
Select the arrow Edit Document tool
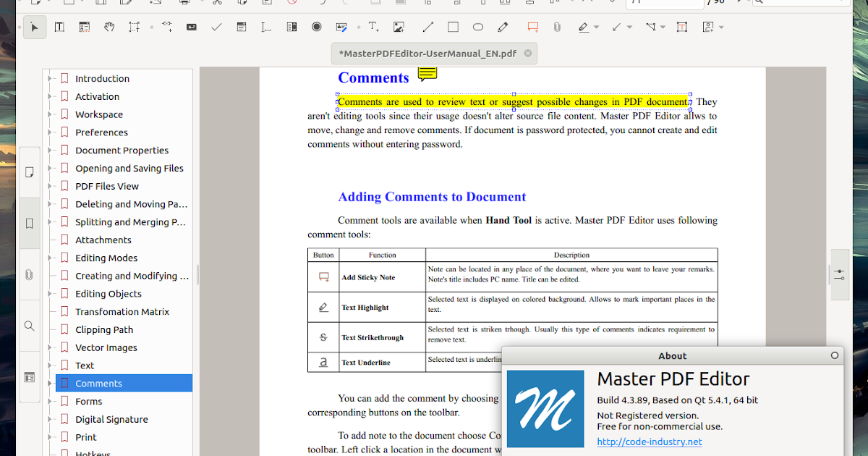click(34, 28)
